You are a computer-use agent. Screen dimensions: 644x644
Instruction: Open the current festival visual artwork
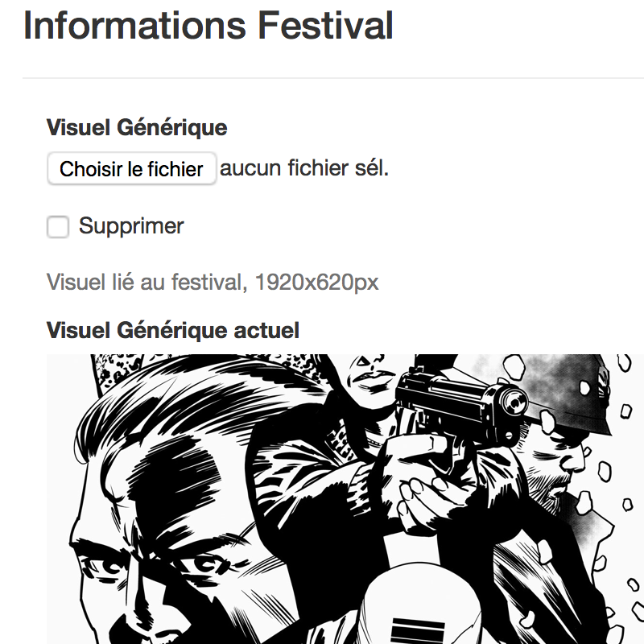(345, 499)
